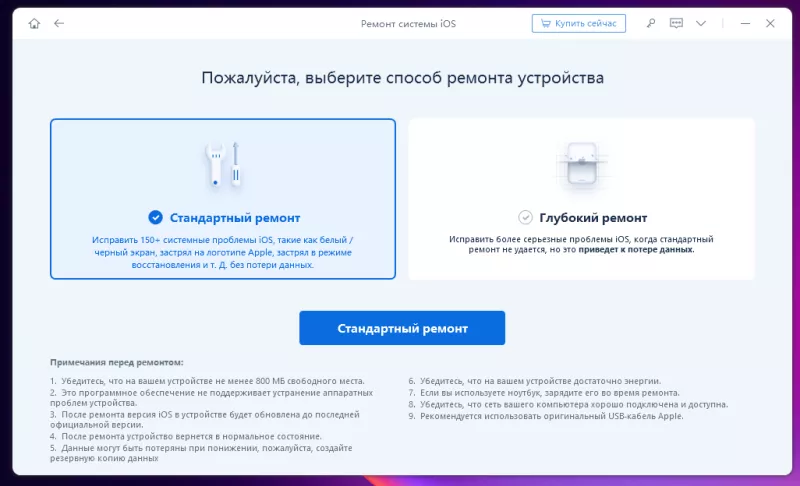The image size is (800, 486).
Task: Start the blue Стандартный ремонт button
Action: click(x=402, y=328)
